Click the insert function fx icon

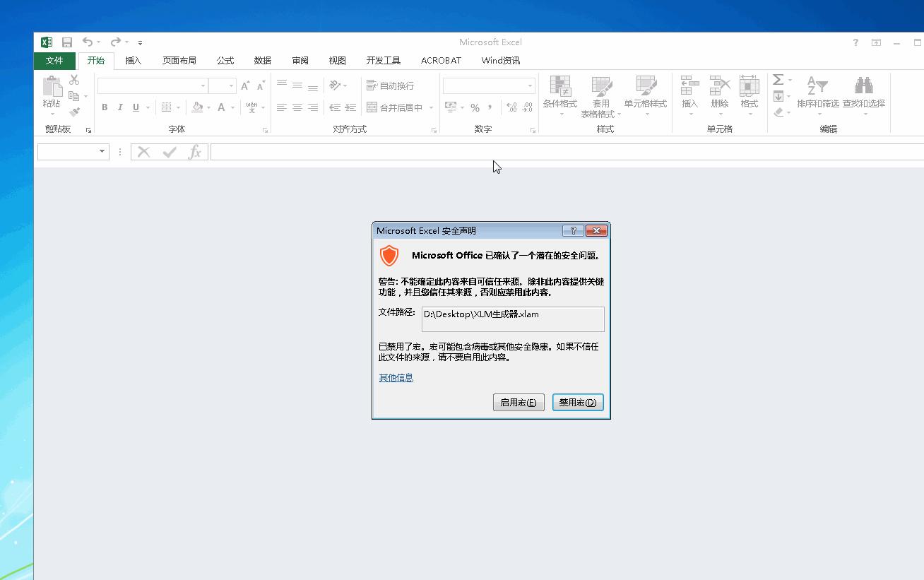[x=195, y=152]
